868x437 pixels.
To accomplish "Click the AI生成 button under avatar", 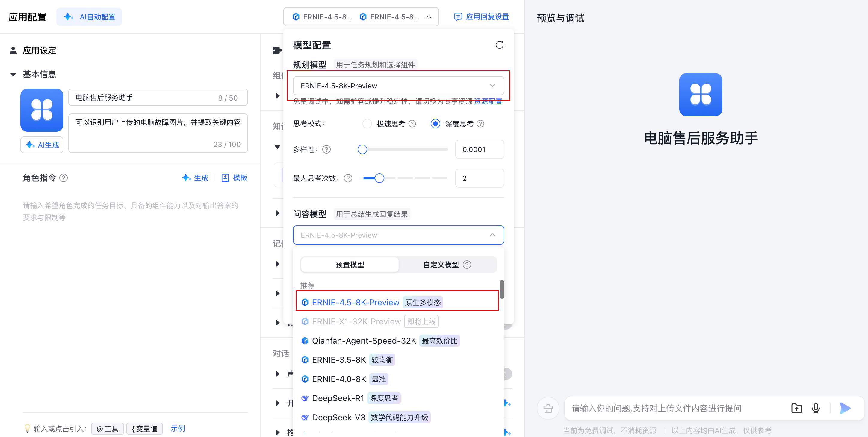I will point(42,145).
